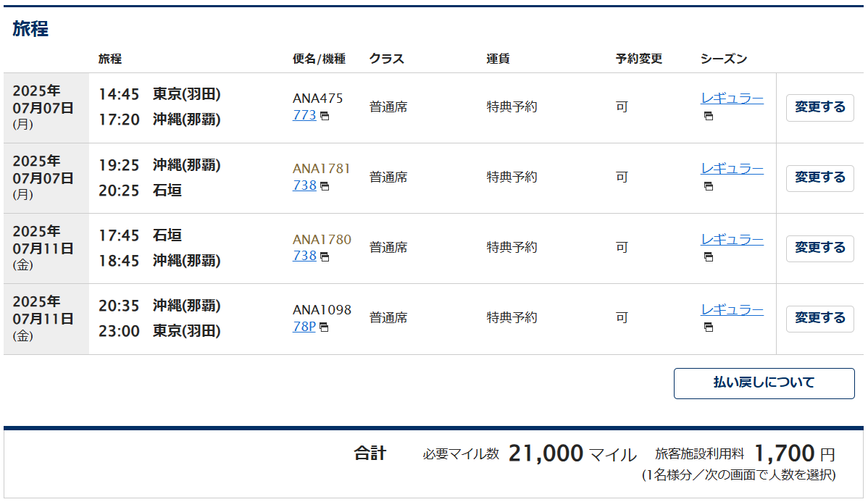Click 2025年07月11日 date cell of ANA1098 row

tap(46, 319)
